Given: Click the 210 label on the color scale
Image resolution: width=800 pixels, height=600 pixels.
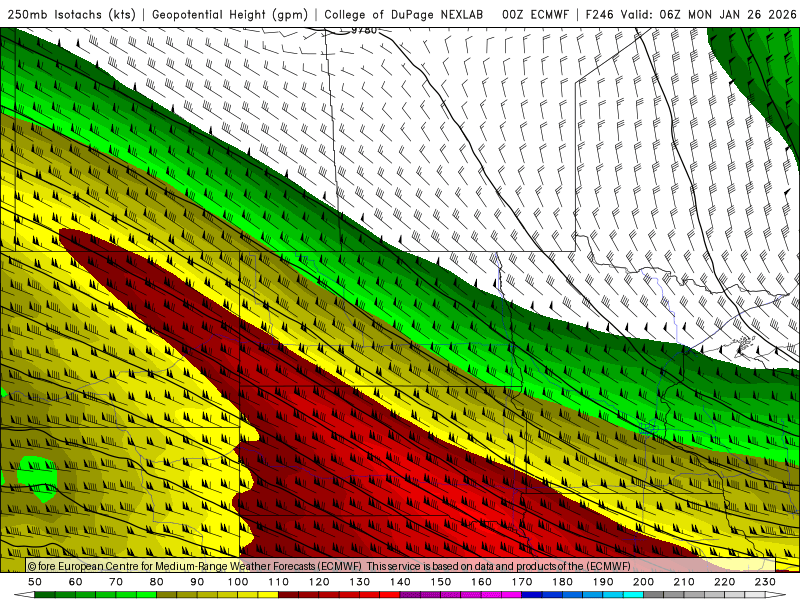Looking at the screenshot, I should click(x=684, y=582).
